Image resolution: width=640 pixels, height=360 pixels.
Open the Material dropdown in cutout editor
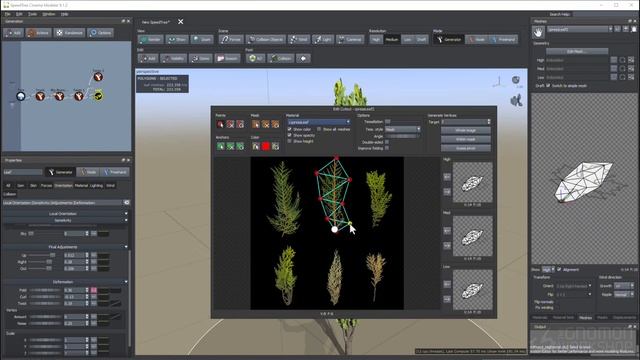319,122
